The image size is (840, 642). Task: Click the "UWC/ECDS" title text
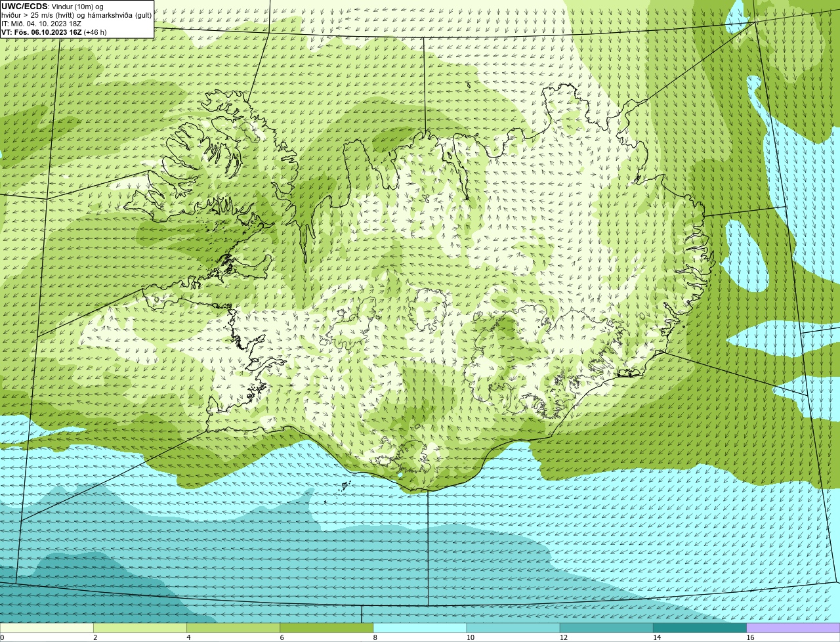pyautogui.click(x=24, y=7)
